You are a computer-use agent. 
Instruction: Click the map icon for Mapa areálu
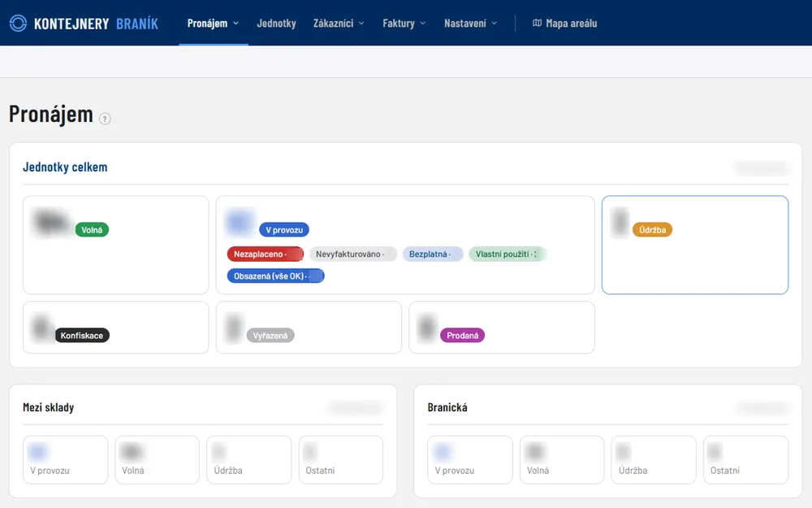[x=537, y=23]
